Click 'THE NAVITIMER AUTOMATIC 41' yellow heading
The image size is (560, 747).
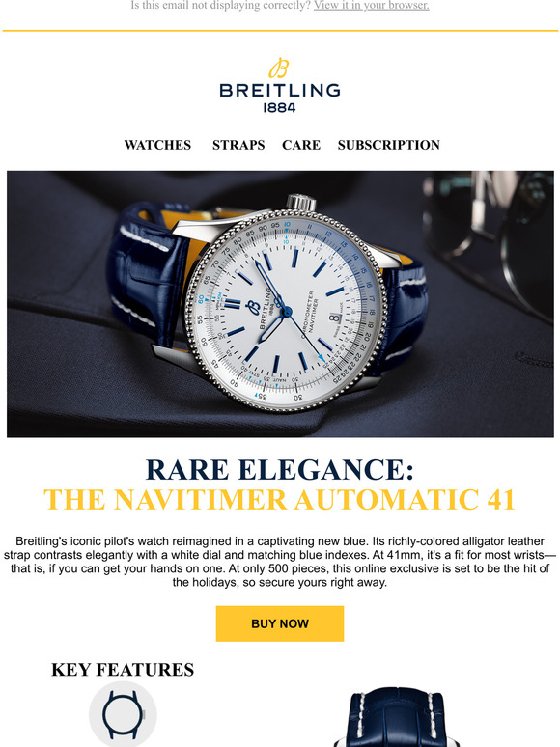tap(280, 499)
